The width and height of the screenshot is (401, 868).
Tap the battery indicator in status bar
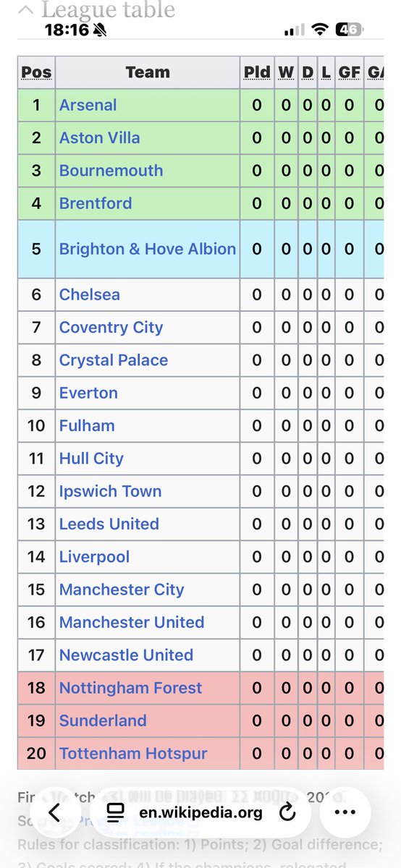pyautogui.click(x=347, y=30)
